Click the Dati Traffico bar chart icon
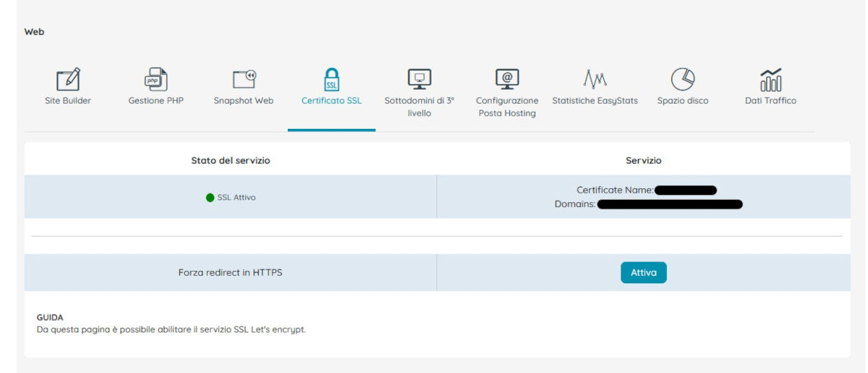This screenshot has height=373, width=868. [770, 79]
